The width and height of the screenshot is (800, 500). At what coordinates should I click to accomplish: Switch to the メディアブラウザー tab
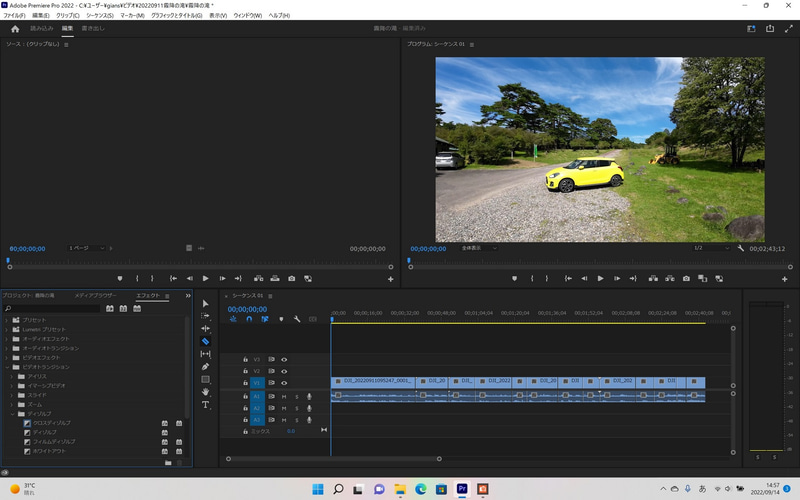coord(97,296)
